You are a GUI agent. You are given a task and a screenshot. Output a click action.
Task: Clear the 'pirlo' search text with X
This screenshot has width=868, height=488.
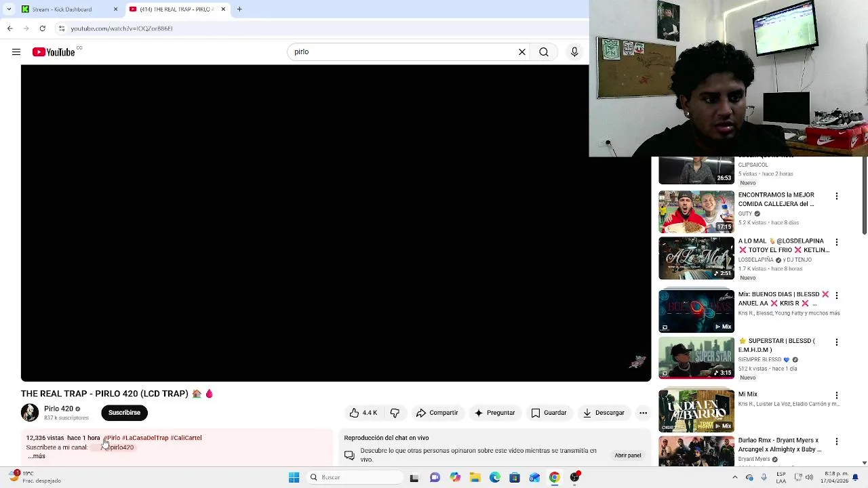tap(522, 52)
